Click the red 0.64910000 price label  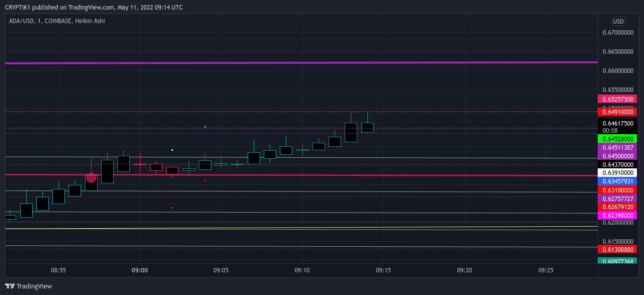pyautogui.click(x=617, y=112)
